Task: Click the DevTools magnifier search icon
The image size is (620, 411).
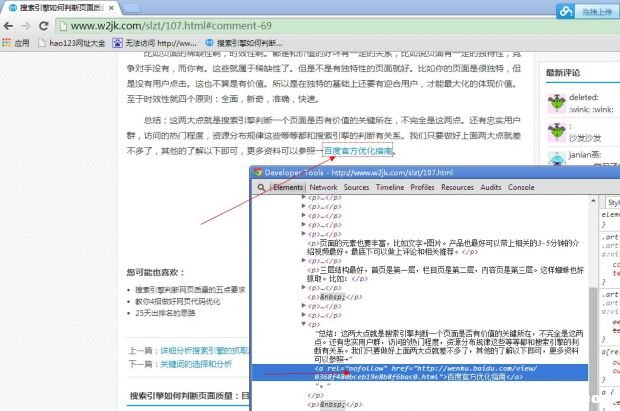Action: tap(260, 187)
